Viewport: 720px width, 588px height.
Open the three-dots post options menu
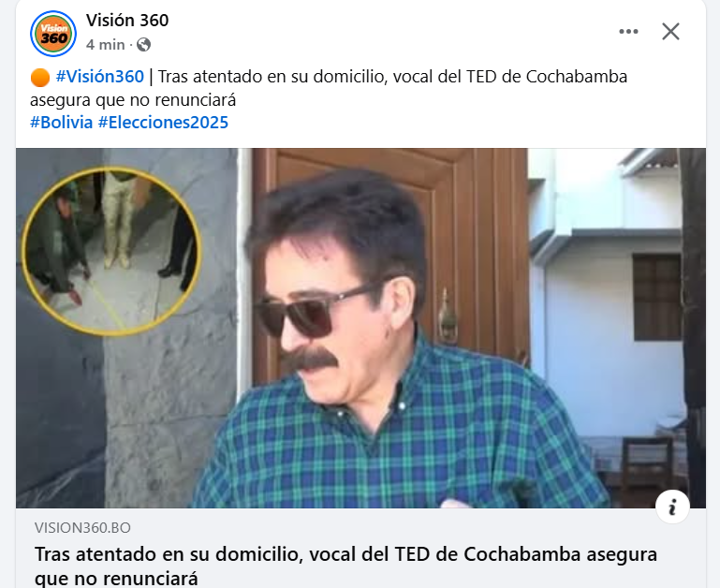(628, 32)
